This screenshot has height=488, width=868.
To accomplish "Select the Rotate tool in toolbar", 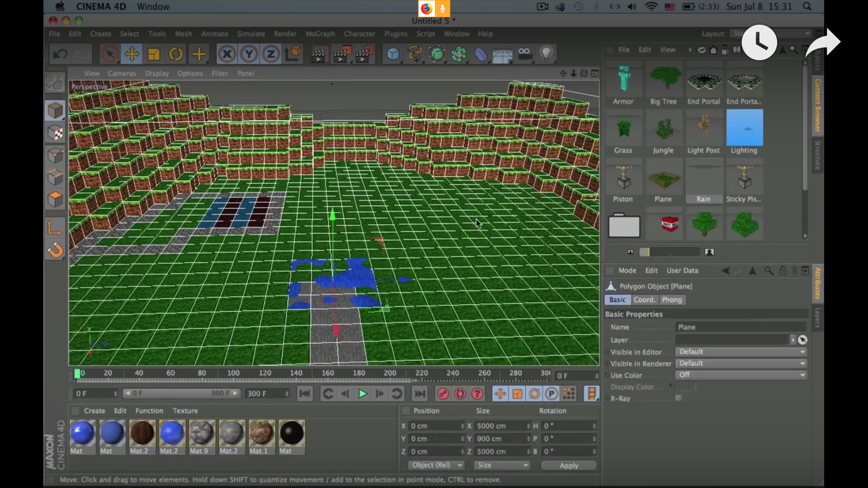I will tap(176, 54).
